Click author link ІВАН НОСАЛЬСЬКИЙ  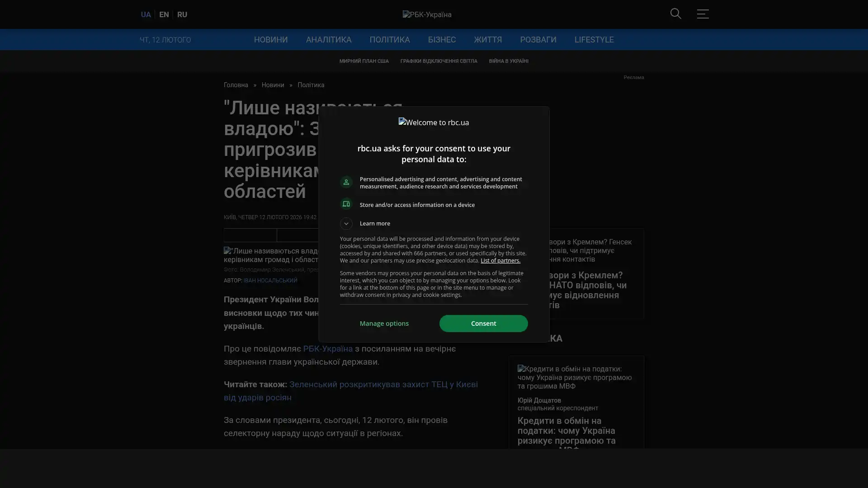[x=270, y=281]
